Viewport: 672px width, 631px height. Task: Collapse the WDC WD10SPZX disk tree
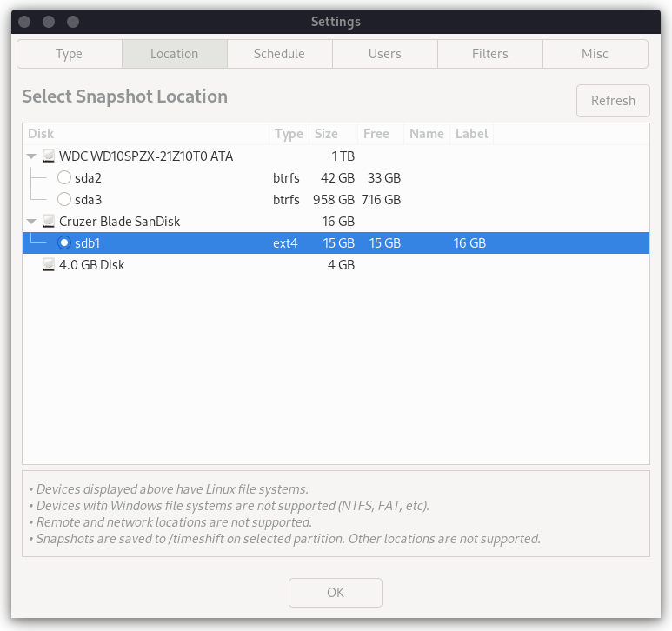coord(32,156)
